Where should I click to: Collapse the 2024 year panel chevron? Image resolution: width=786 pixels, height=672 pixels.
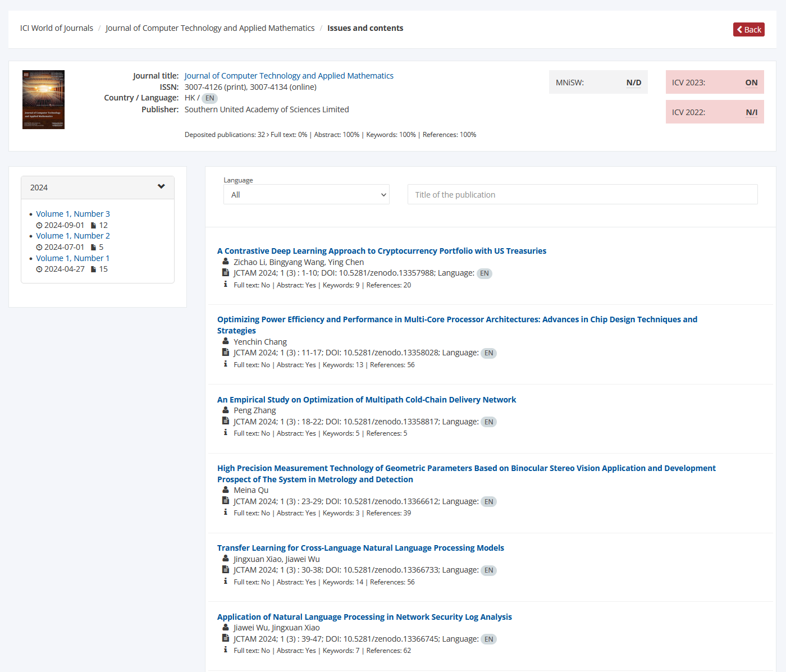pyautogui.click(x=161, y=187)
